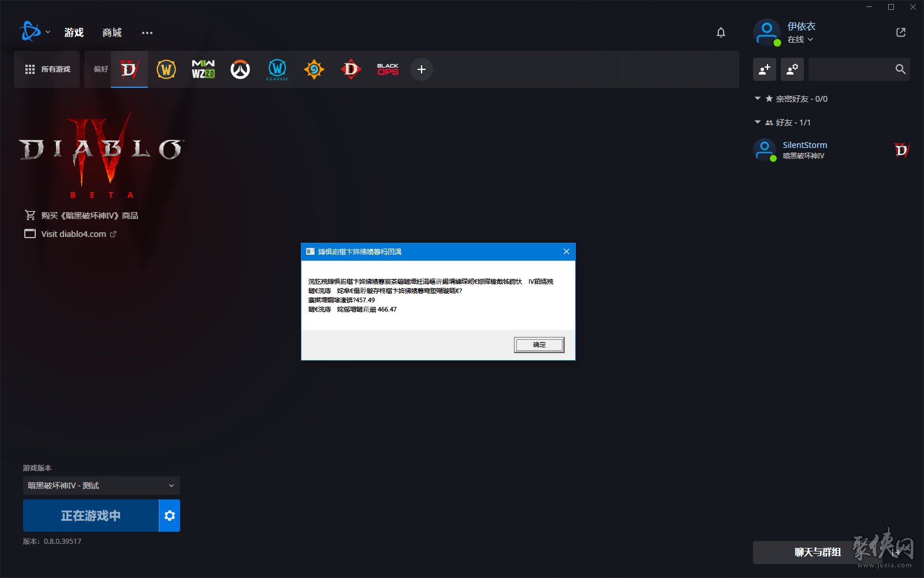Select friend SilentStorm in the list
The width and height of the screenshot is (924, 578).
[x=832, y=150]
